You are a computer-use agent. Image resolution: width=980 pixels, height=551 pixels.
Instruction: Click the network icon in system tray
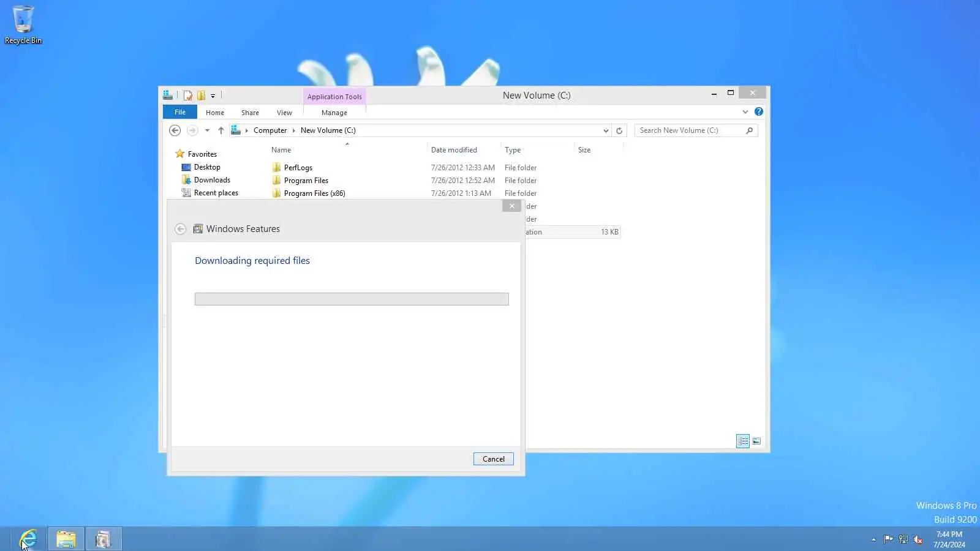coord(903,539)
